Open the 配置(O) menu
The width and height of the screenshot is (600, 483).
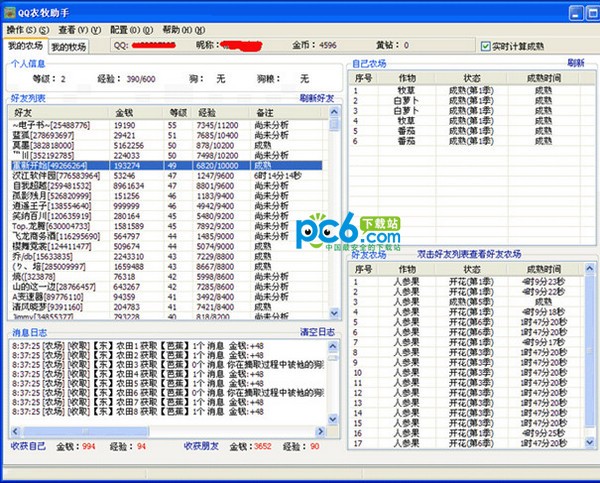point(131,30)
